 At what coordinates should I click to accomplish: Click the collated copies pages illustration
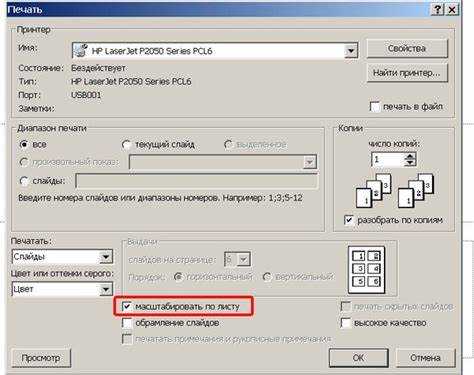pyautogui.click(x=373, y=190)
